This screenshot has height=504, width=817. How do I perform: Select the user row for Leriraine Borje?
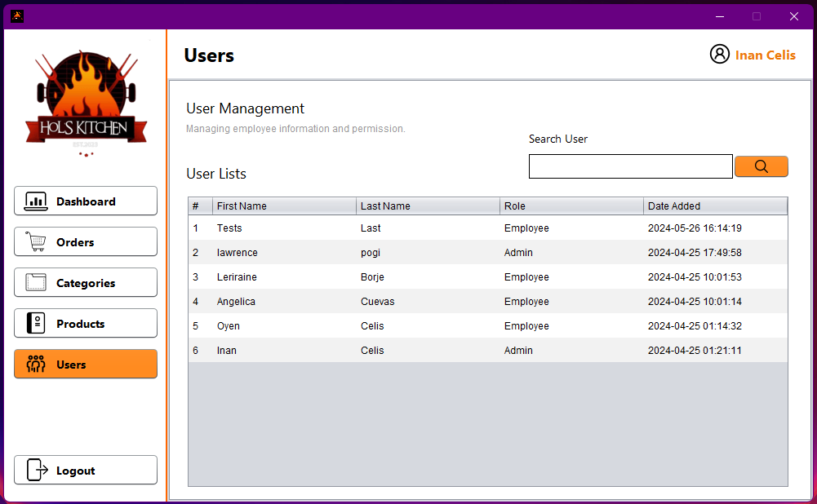click(487, 277)
